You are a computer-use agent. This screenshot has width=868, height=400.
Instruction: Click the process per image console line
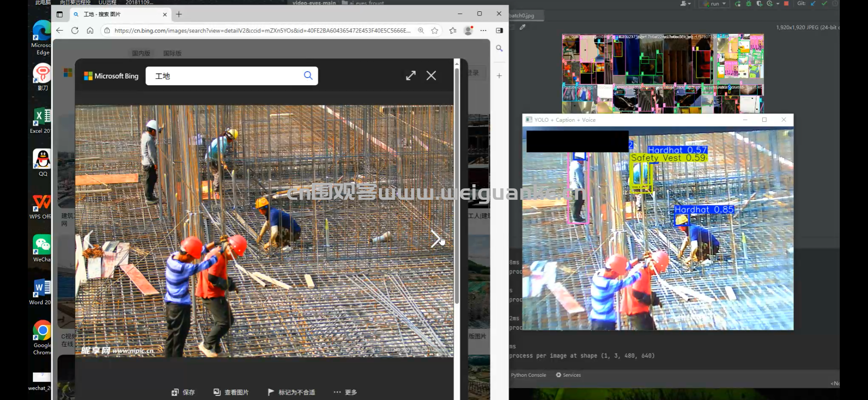pos(582,356)
